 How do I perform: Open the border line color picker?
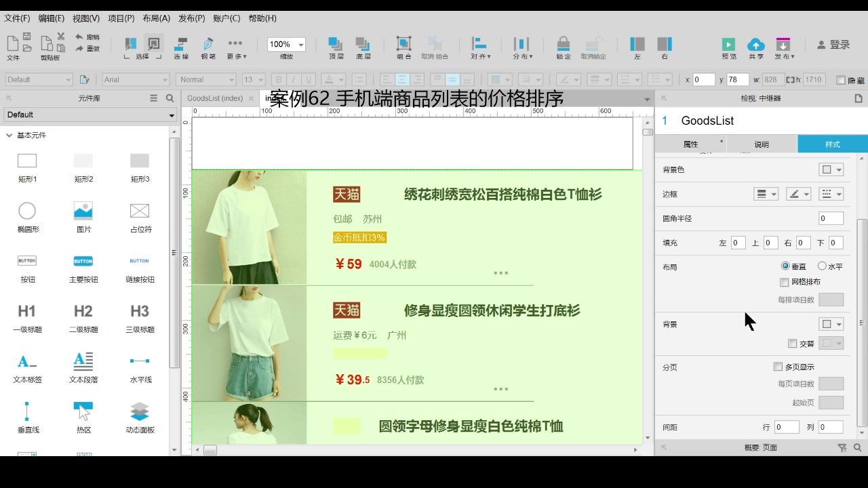(799, 194)
